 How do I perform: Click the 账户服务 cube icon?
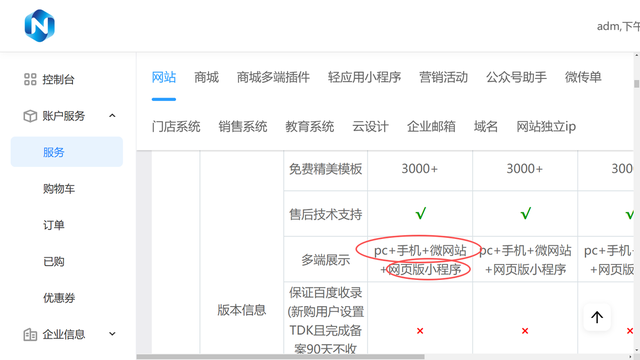[30, 116]
